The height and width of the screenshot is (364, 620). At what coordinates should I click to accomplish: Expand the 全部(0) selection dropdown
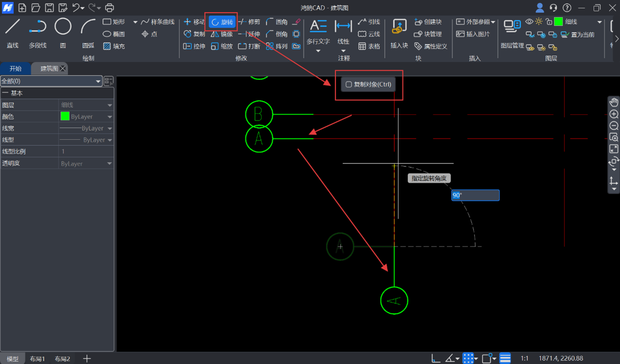click(98, 81)
